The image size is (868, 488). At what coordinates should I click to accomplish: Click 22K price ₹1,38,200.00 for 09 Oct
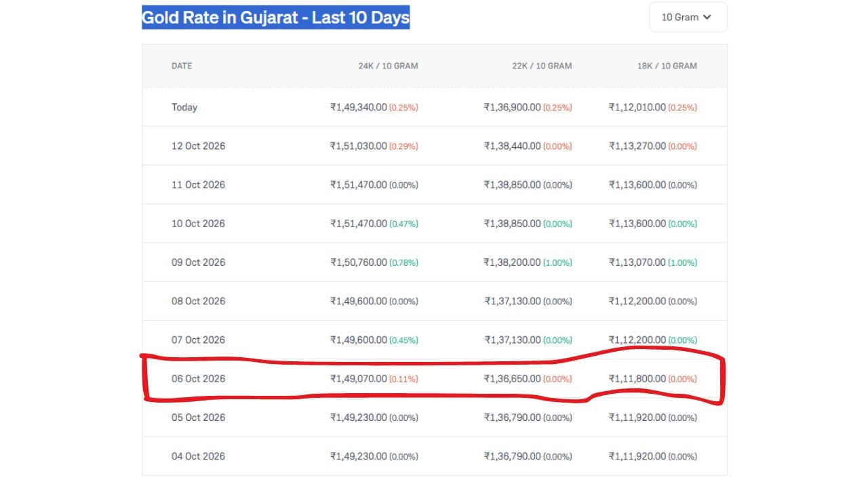pyautogui.click(x=513, y=262)
